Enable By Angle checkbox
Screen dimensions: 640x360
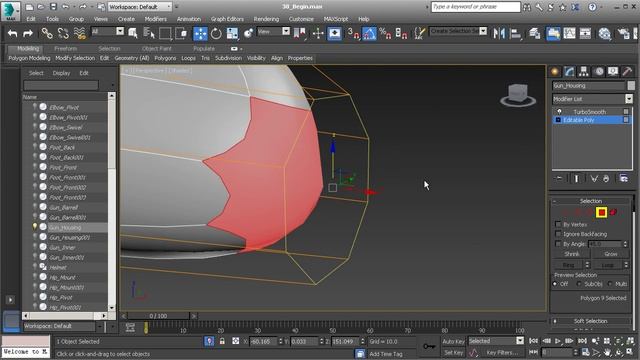tap(558, 244)
